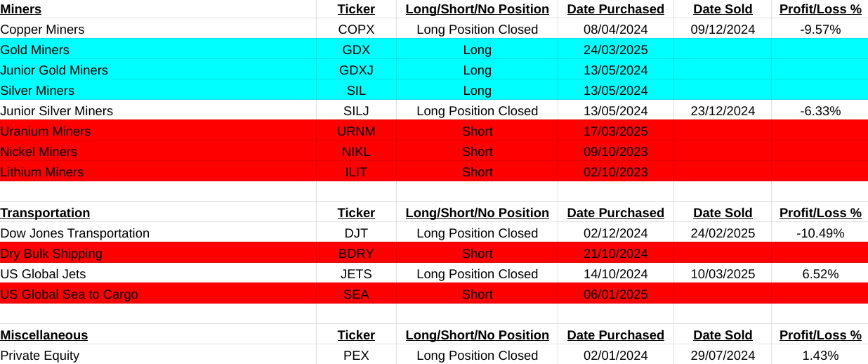Click Junior Silver Miners sold date 23/12/2024

(x=723, y=111)
